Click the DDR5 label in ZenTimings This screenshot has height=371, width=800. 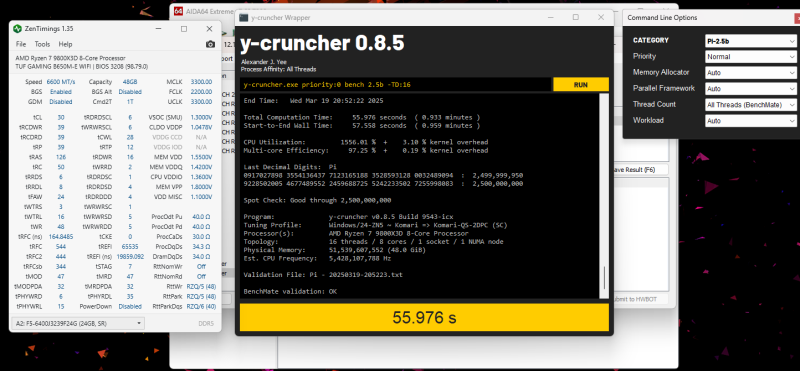(206, 324)
